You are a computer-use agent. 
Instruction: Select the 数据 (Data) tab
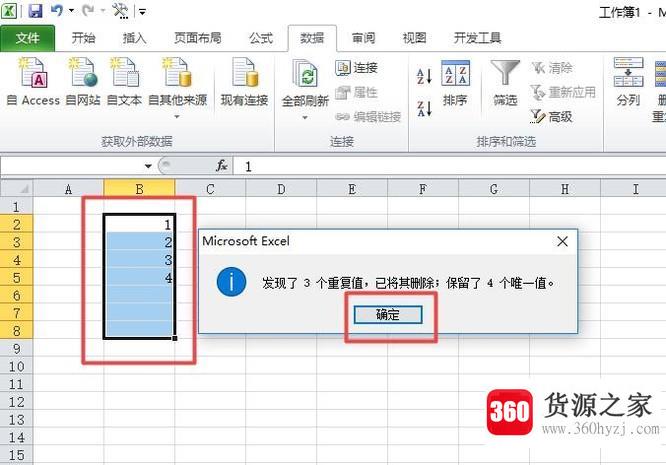tap(312, 38)
